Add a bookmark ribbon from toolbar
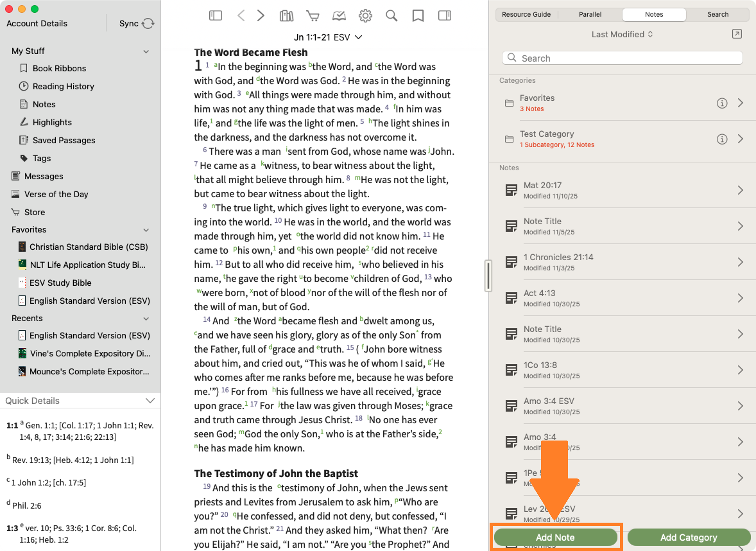 (x=418, y=15)
